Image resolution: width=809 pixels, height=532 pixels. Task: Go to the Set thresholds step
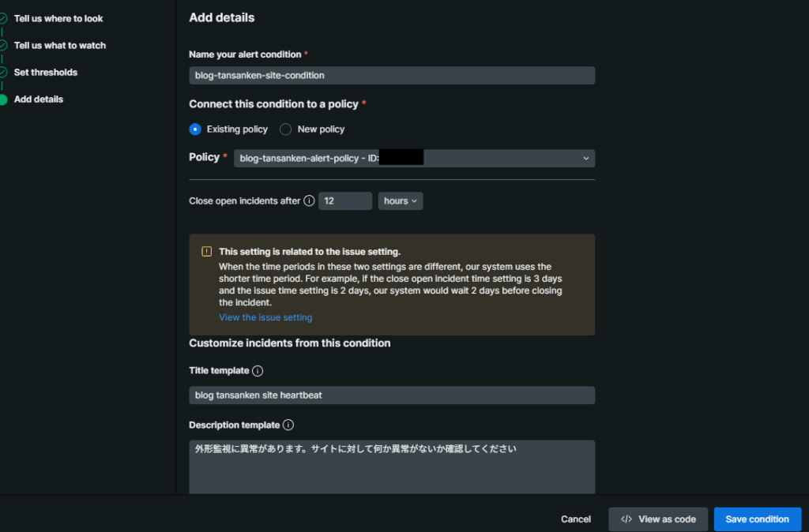(x=46, y=73)
